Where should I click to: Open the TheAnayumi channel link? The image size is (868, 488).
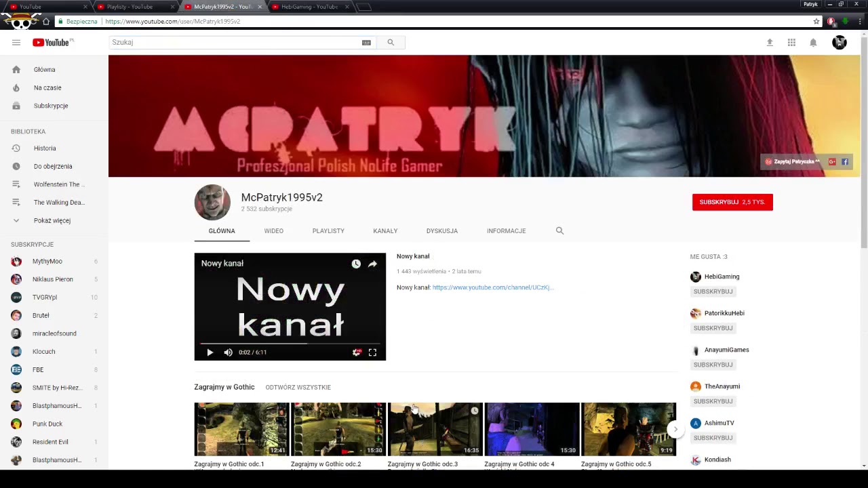pos(722,386)
